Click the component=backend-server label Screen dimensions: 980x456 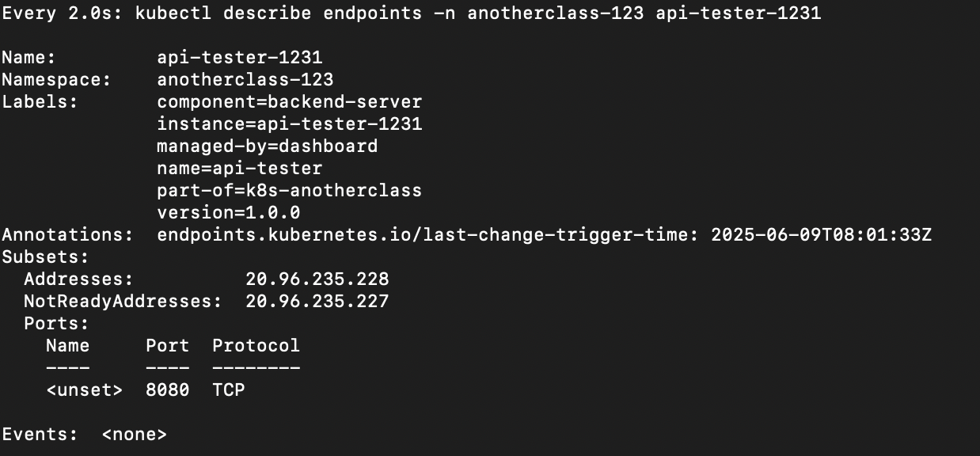[290, 102]
